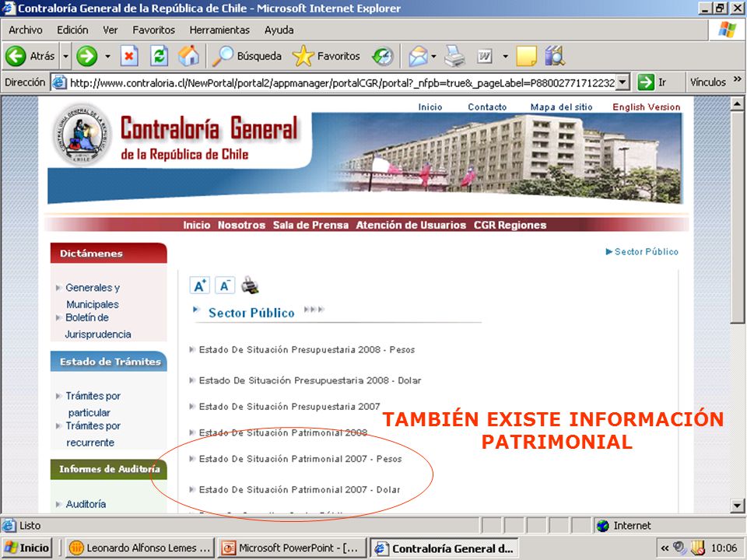
Task: Expand the Vínculos links toolbar chevron
Action: (738, 79)
